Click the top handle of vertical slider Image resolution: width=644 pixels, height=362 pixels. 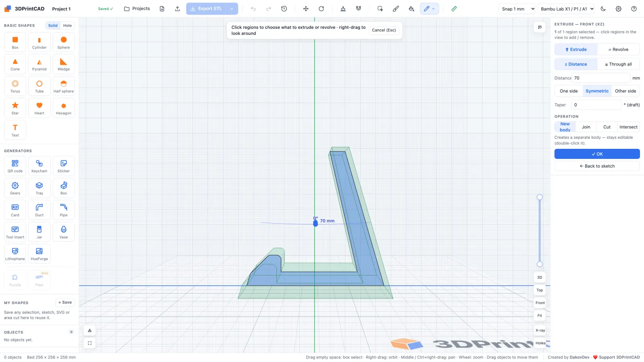coord(540,197)
